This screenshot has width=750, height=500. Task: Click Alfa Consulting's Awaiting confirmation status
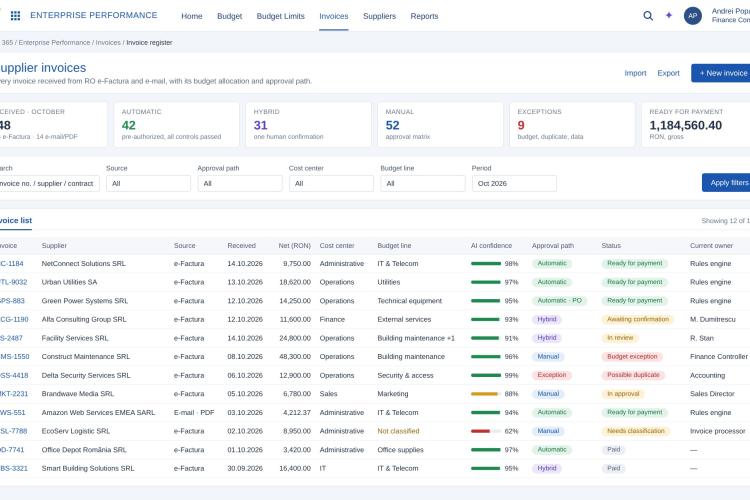pos(638,319)
